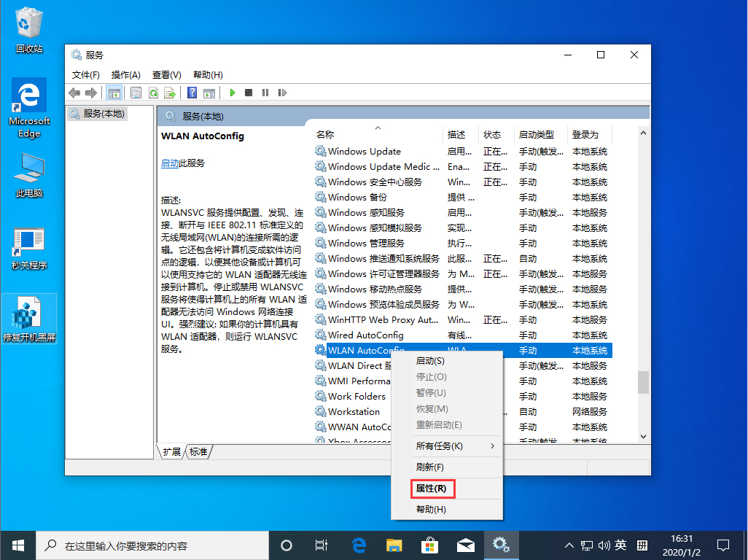Refresh the list using the refresh toolbar icon
Screen dimensions: 748x560
(153, 93)
